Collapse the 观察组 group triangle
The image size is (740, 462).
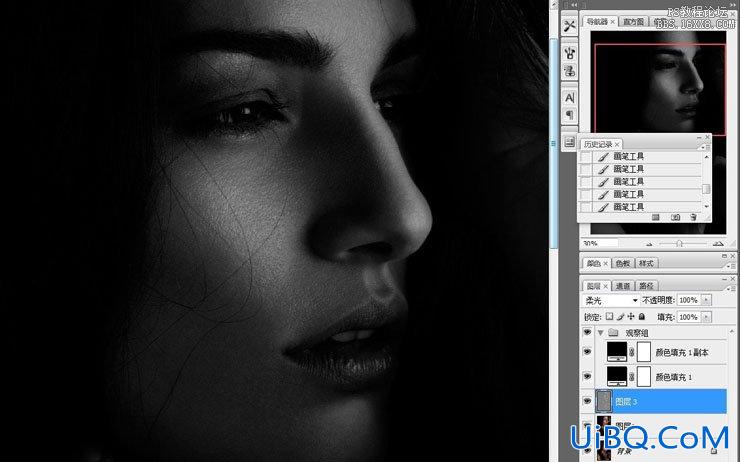(601, 333)
